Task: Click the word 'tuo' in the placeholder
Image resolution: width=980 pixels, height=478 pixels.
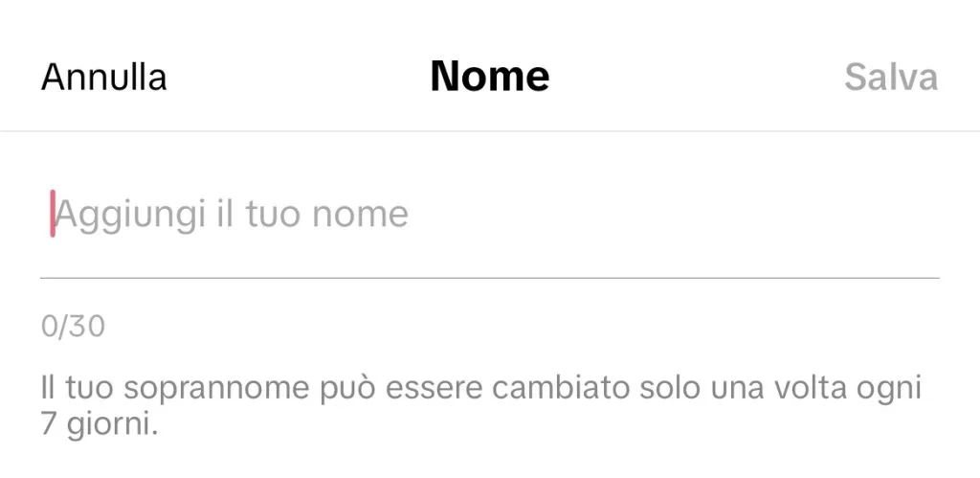Action: tap(272, 214)
